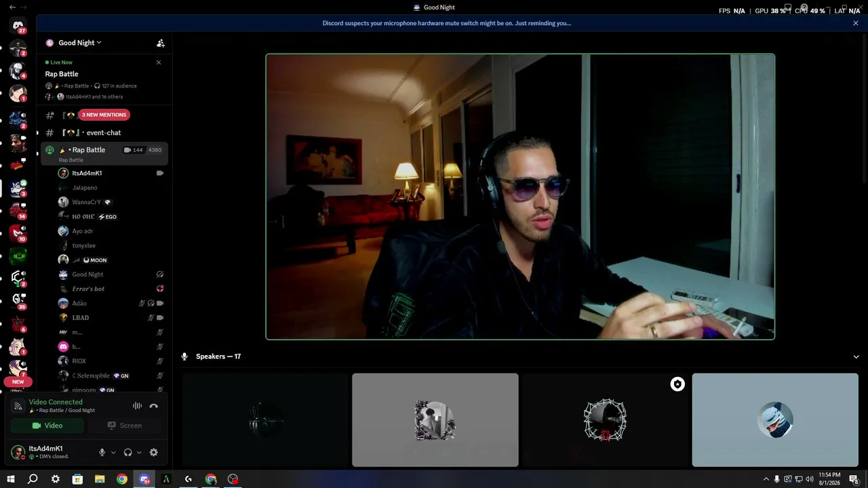868x488 pixels.
Task: Click the NEW unread servers pill
Action: tap(18, 382)
